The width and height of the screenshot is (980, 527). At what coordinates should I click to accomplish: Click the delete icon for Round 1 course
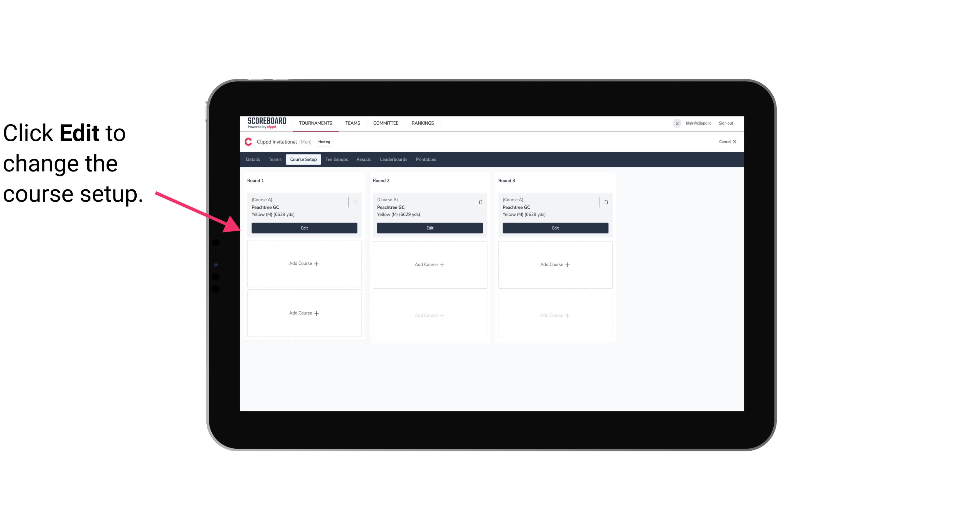[x=356, y=202]
